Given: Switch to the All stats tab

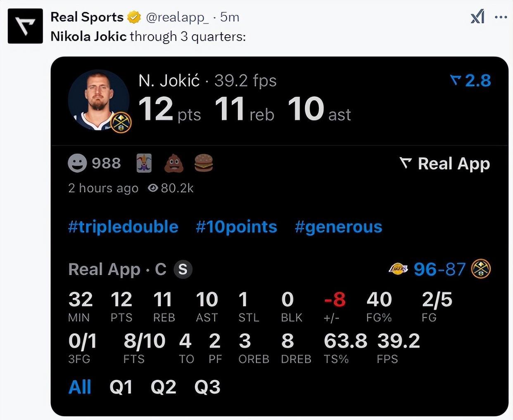Looking at the screenshot, I should click(x=80, y=387).
